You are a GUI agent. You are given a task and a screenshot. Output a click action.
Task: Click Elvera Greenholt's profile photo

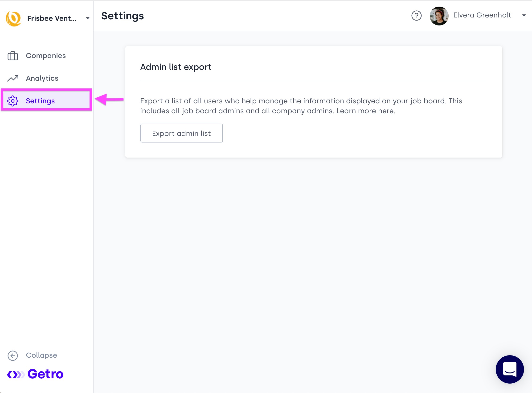pos(439,16)
